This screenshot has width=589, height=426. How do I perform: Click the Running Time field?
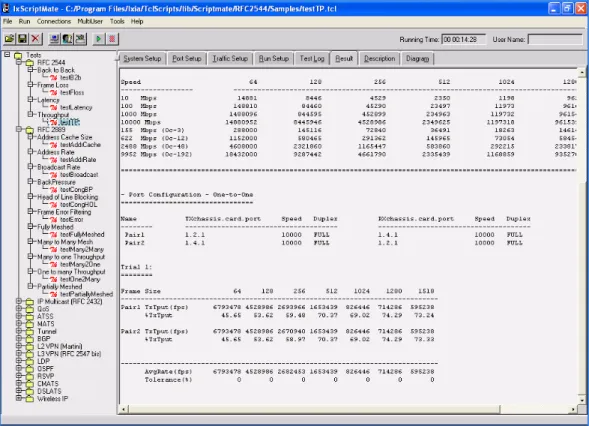(464, 39)
